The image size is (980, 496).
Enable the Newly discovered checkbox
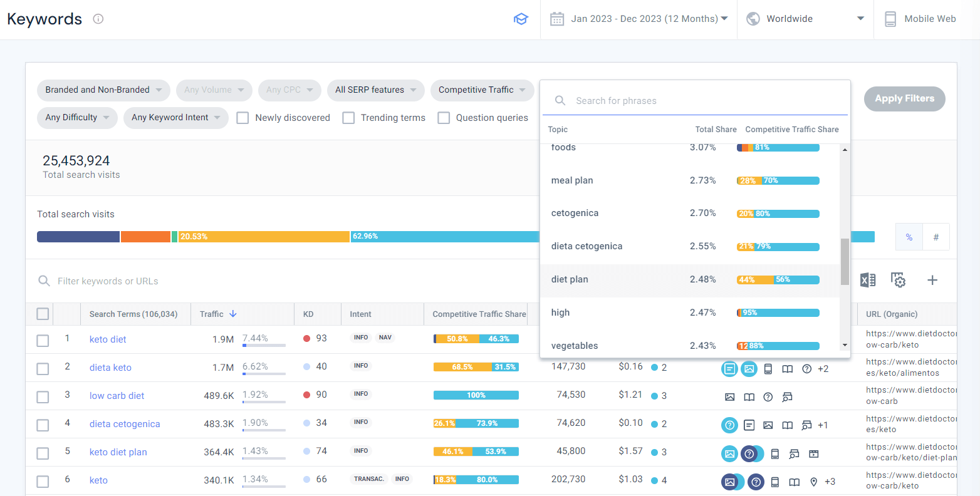tap(242, 118)
